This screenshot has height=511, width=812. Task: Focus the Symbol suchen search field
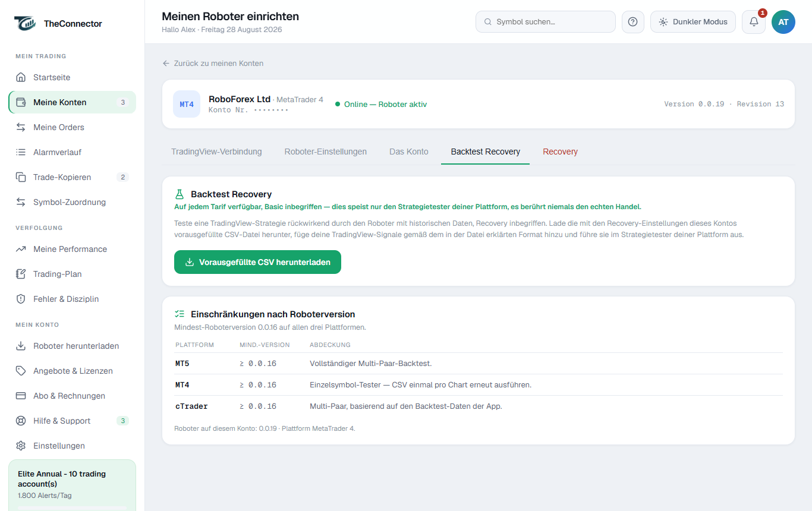pos(546,22)
